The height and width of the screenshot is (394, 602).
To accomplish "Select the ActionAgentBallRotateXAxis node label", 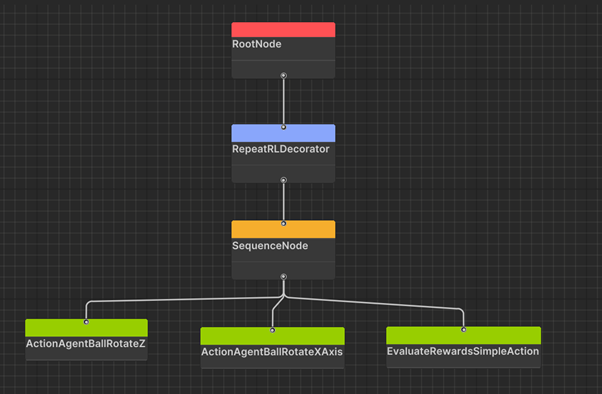I will pyautogui.click(x=272, y=352).
